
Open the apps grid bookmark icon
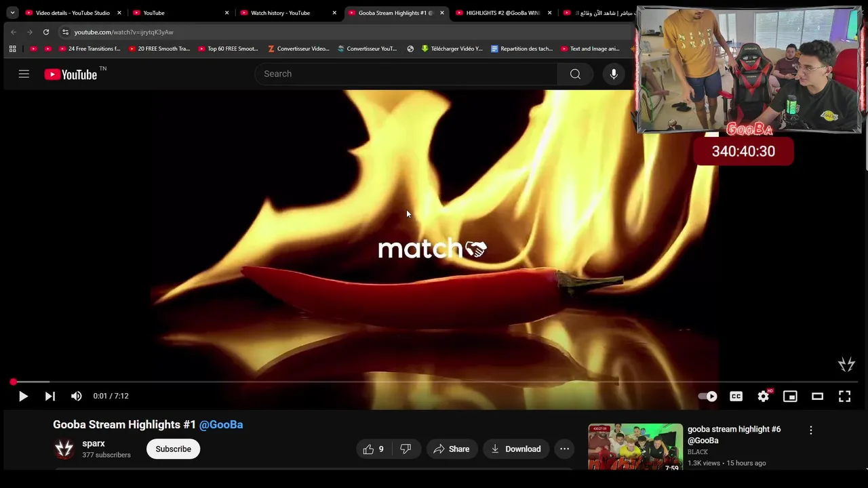click(12, 49)
